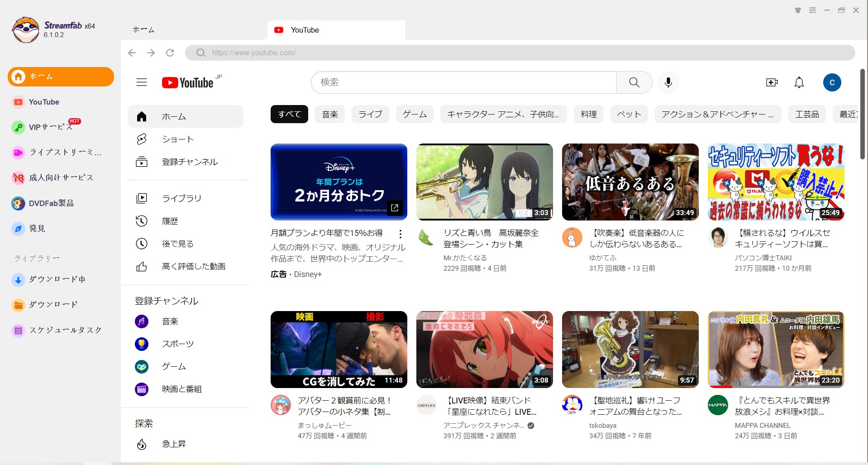Open the 低音あるある video thumbnail
Screen dimensions: 868x465
(630, 182)
